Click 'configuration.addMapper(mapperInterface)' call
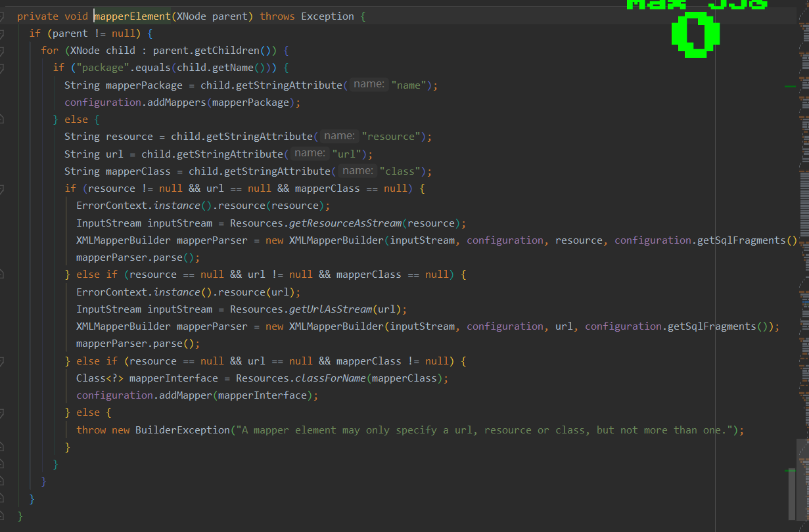809x532 pixels. 195,395
